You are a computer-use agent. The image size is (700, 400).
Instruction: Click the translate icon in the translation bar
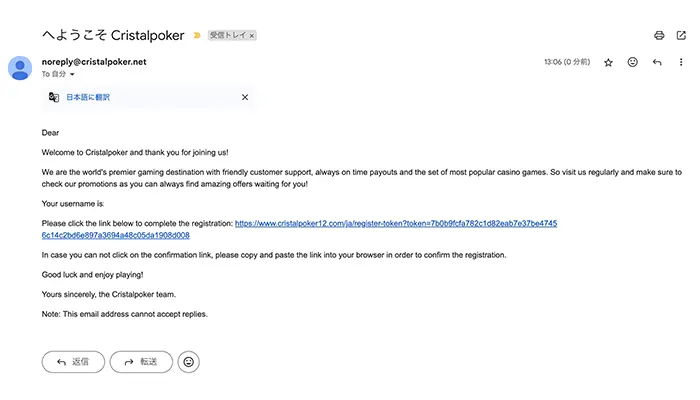click(54, 97)
